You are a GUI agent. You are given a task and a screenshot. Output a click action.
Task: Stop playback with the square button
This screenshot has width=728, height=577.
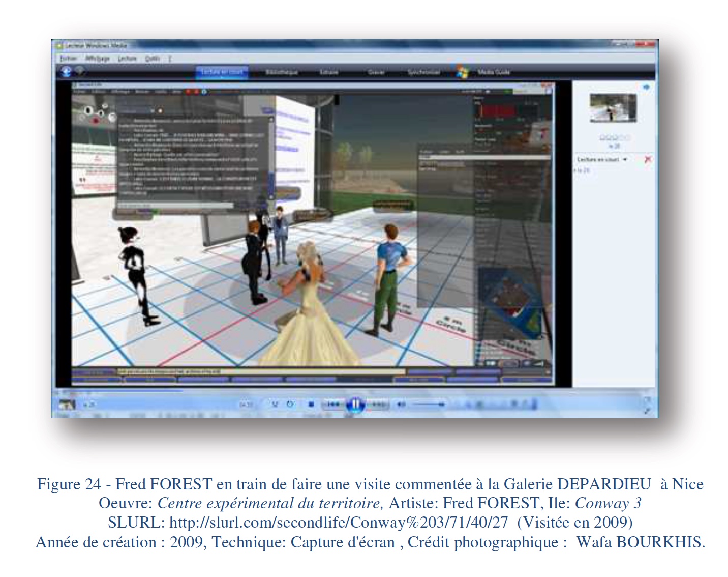[x=311, y=405]
